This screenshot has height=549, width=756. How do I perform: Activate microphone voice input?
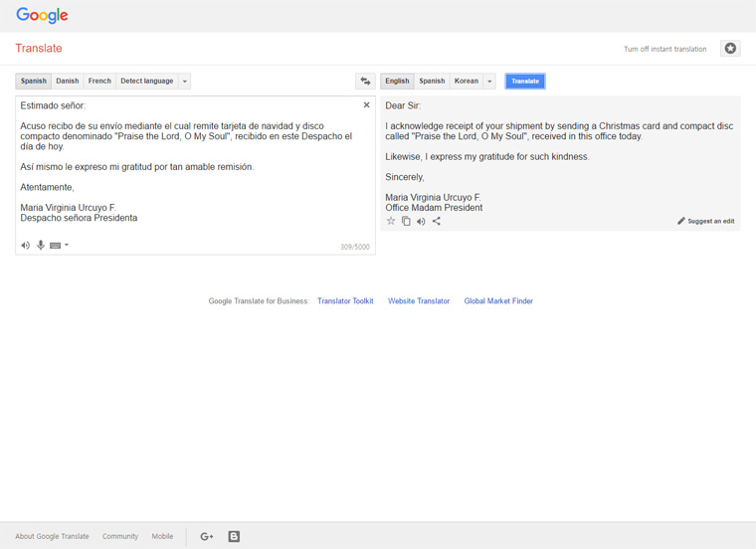[x=41, y=245]
